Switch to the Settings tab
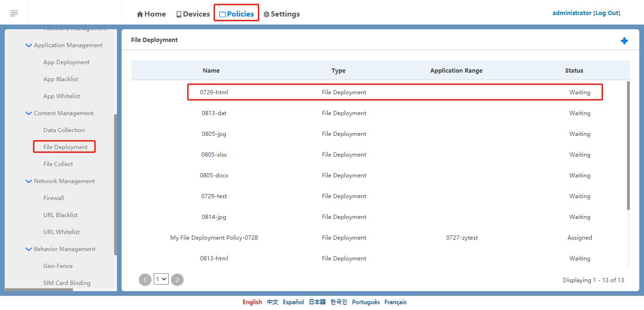The width and height of the screenshot is (644, 310). tap(281, 14)
